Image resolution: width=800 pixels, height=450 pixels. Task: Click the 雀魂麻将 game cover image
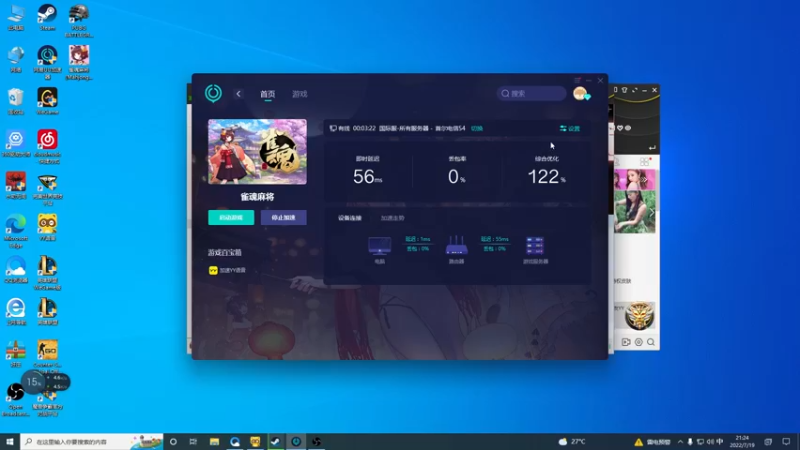(x=257, y=152)
